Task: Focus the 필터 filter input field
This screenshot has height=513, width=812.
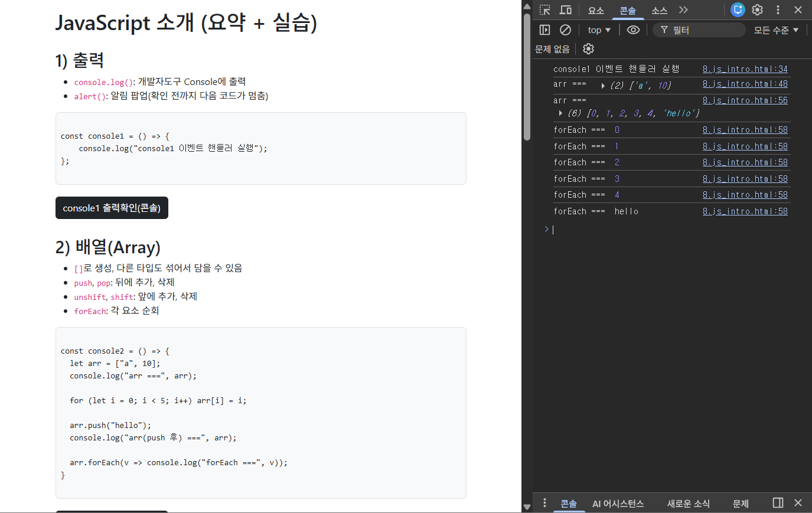Action: tap(699, 30)
